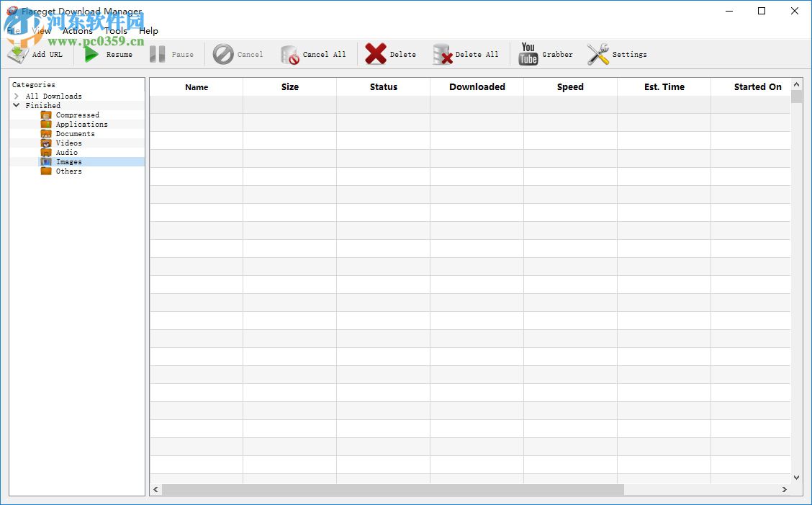This screenshot has height=505, width=812.
Task: Maximize the Flareget window
Action: tap(762, 11)
